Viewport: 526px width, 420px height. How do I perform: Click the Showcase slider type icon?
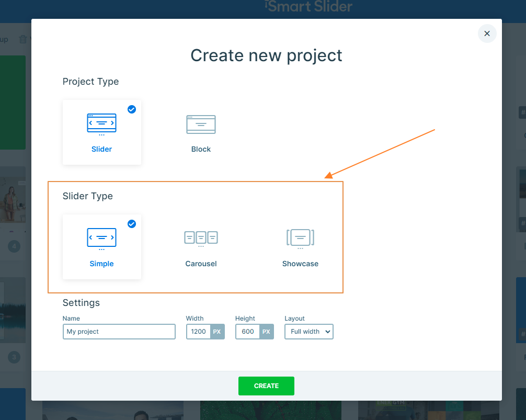point(300,238)
